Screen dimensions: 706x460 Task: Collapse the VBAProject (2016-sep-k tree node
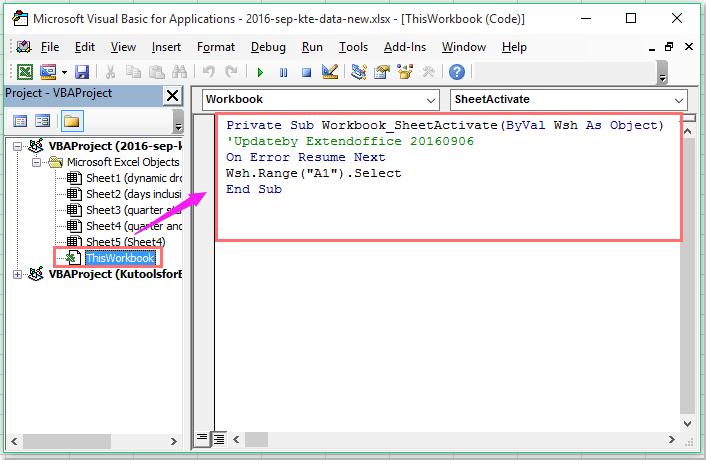(17, 146)
